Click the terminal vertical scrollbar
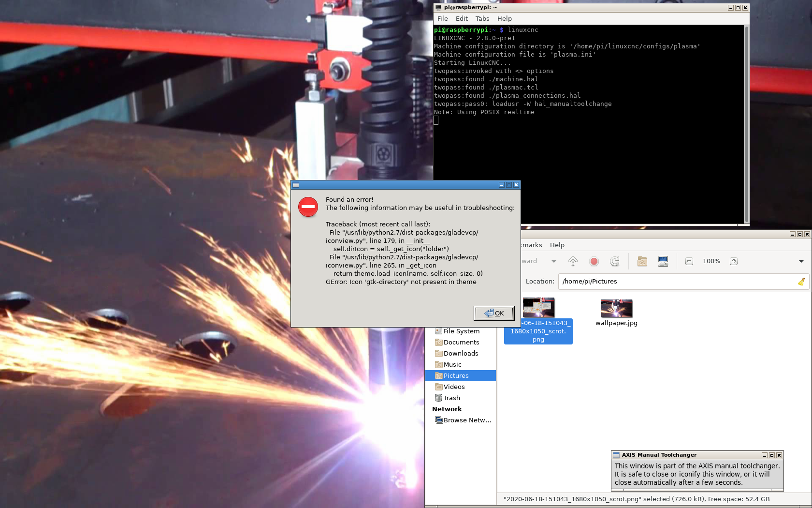This screenshot has height=508, width=812. click(x=747, y=125)
